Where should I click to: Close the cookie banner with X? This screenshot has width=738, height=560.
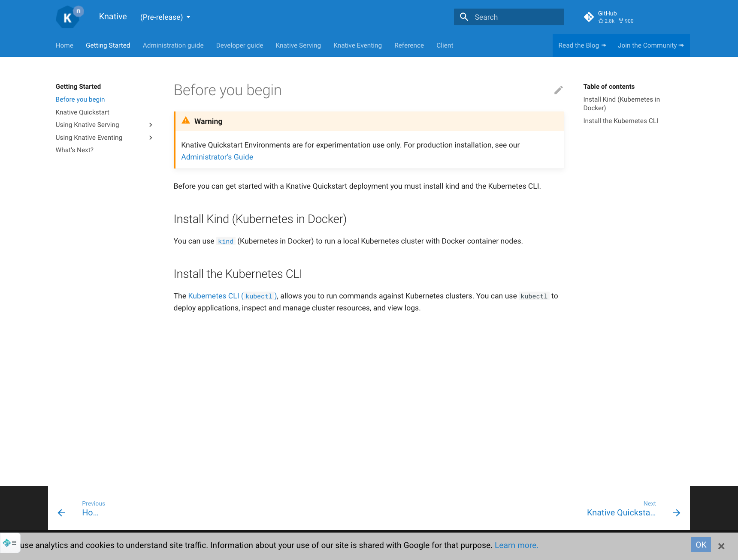[x=721, y=546]
